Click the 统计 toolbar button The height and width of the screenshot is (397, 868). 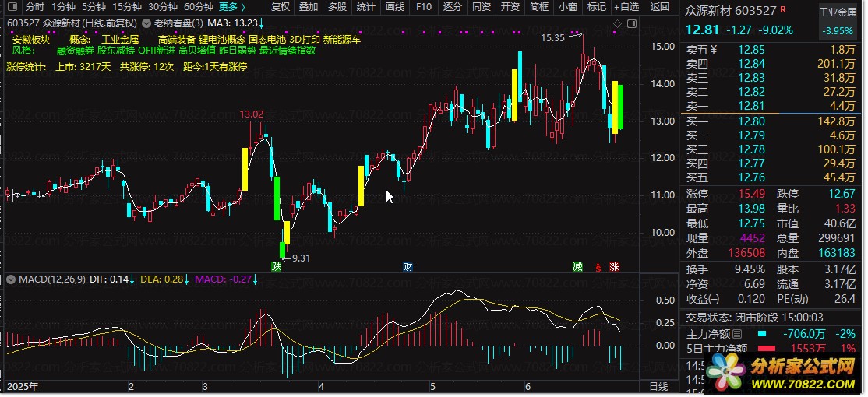click(x=366, y=7)
